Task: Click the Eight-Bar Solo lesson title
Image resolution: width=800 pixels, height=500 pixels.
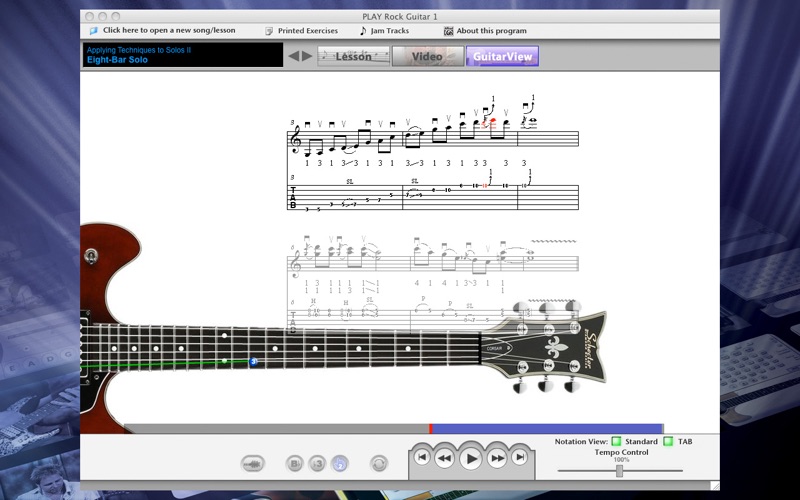Action: click(117, 60)
